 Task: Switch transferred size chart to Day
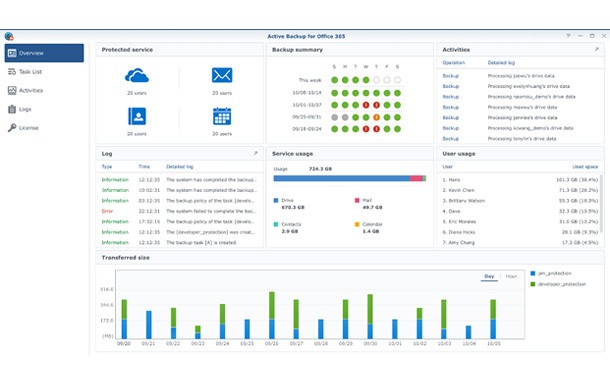pyautogui.click(x=489, y=276)
